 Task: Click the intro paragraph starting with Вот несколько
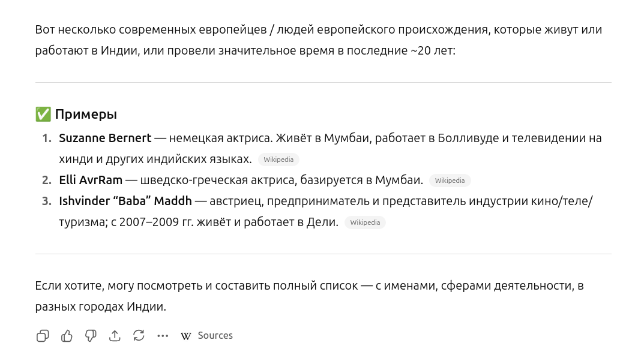point(319,40)
